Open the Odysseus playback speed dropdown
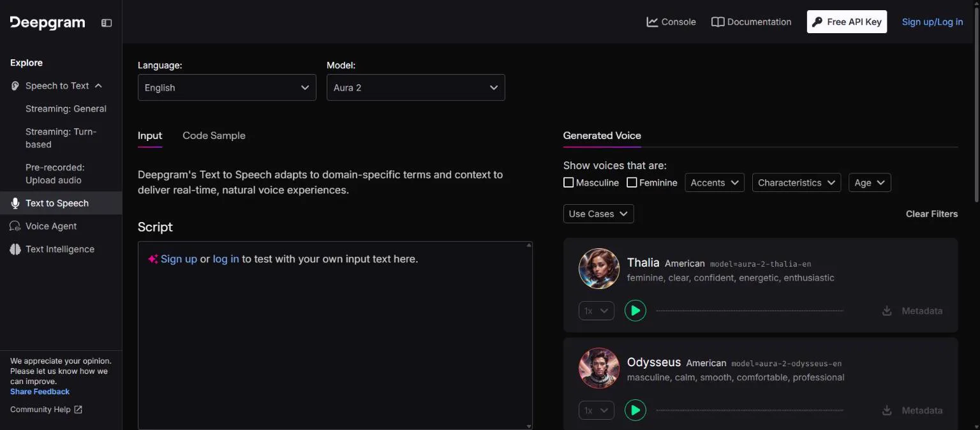 (597, 410)
